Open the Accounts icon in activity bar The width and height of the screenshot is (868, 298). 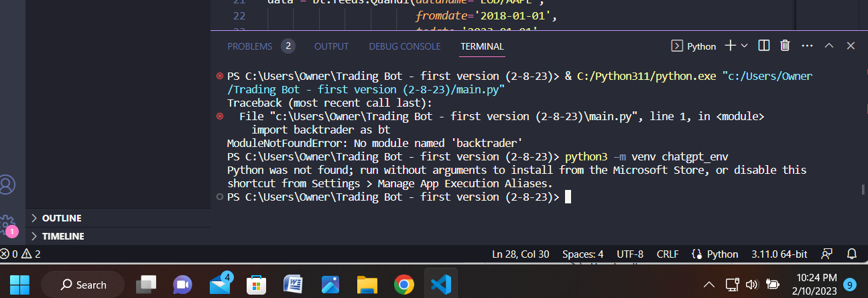click(x=8, y=183)
